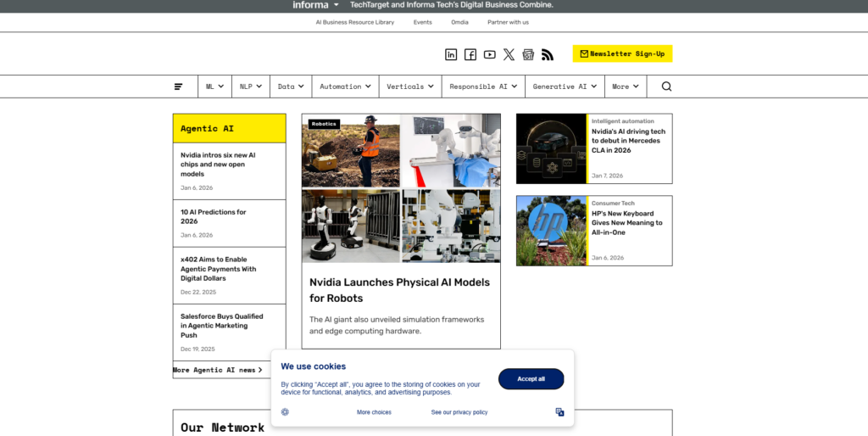
Task: Click the Robotics tag on featured image
Action: pyautogui.click(x=324, y=124)
